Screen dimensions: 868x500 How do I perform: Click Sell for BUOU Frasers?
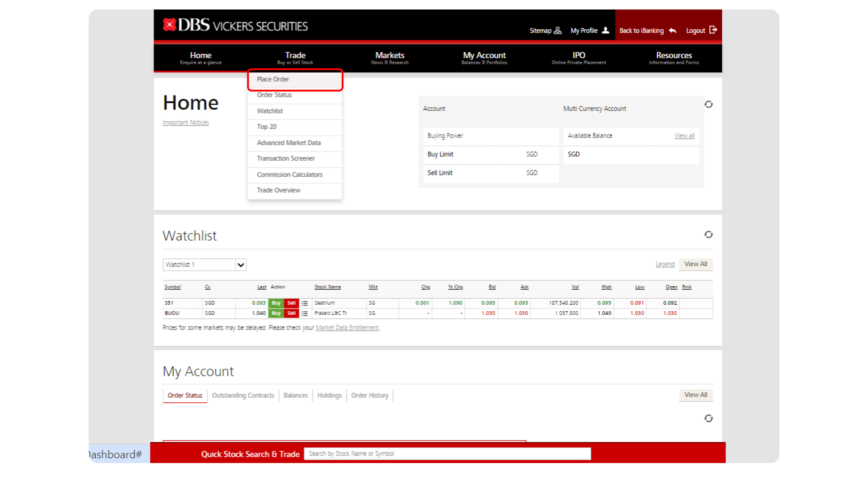pyautogui.click(x=292, y=313)
